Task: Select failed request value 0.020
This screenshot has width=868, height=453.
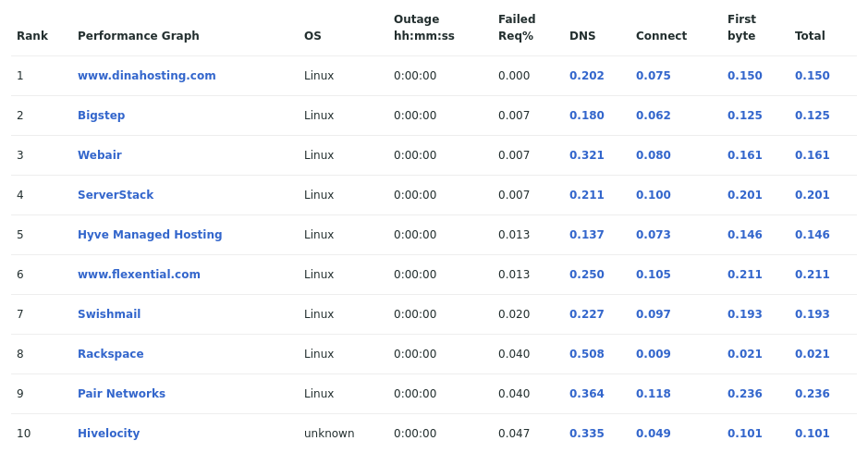Action: point(514,314)
